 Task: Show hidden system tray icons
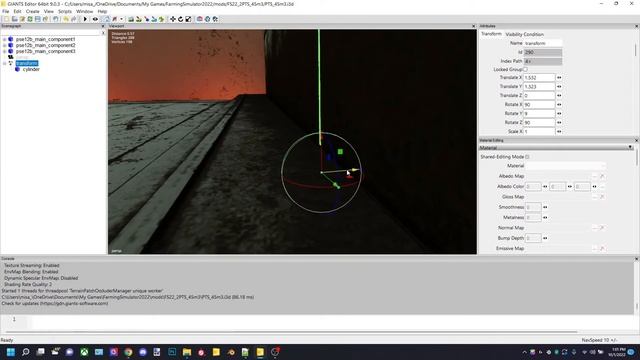point(524,352)
